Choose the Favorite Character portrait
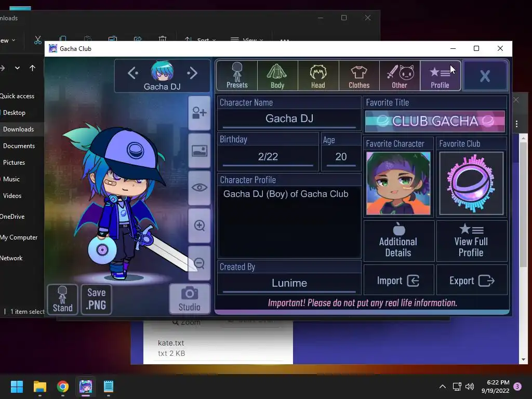532x399 pixels. click(398, 183)
